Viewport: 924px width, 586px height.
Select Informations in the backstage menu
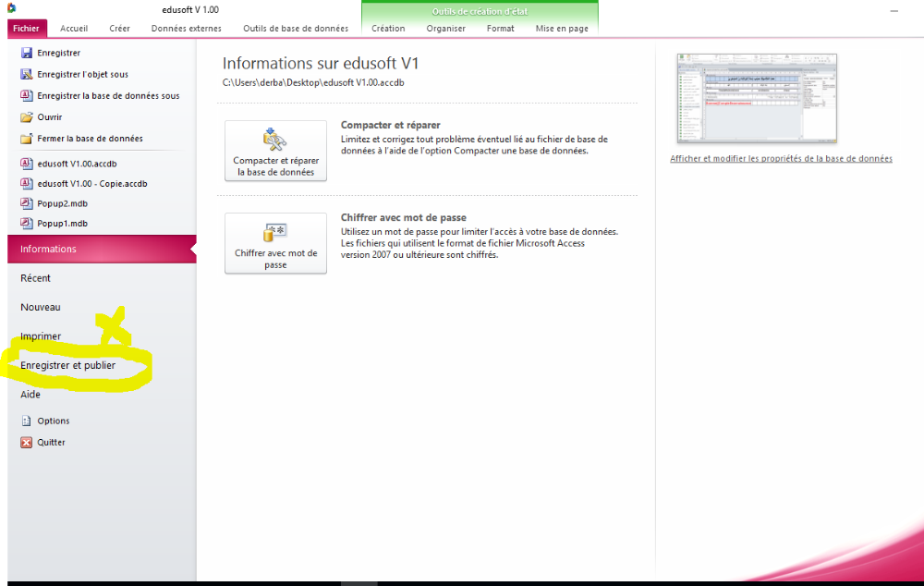[102, 249]
